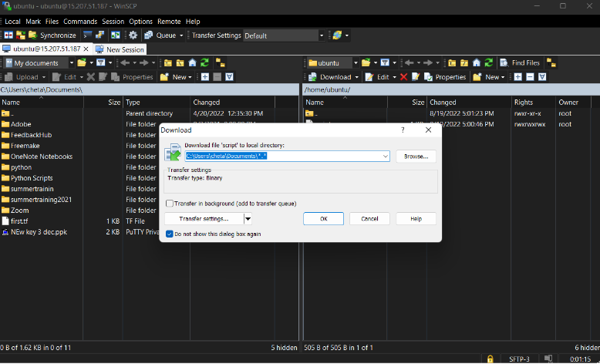The width and height of the screenshot is (600, 364).
Task: Click local Invert Selection icon
Action: tap(229, 77)
